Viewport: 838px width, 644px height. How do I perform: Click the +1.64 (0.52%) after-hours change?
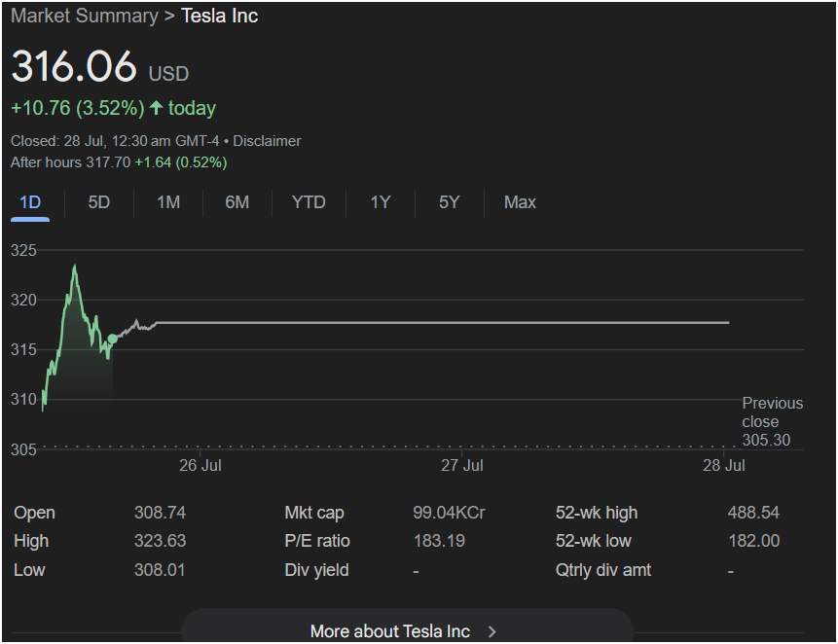tap(181, 162)
